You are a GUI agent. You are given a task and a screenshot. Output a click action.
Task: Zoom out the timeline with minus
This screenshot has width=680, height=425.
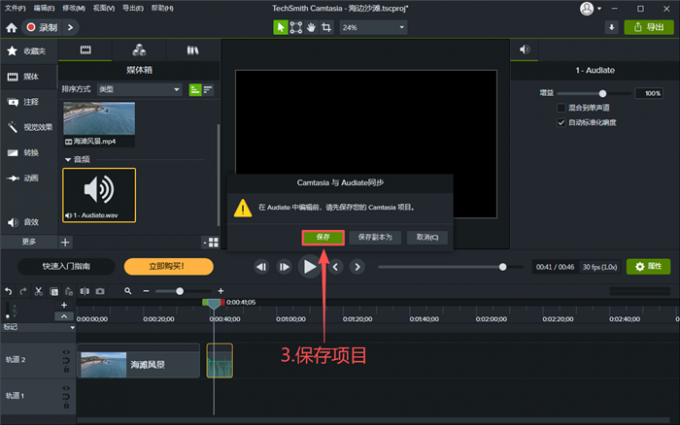coord(146,291)
